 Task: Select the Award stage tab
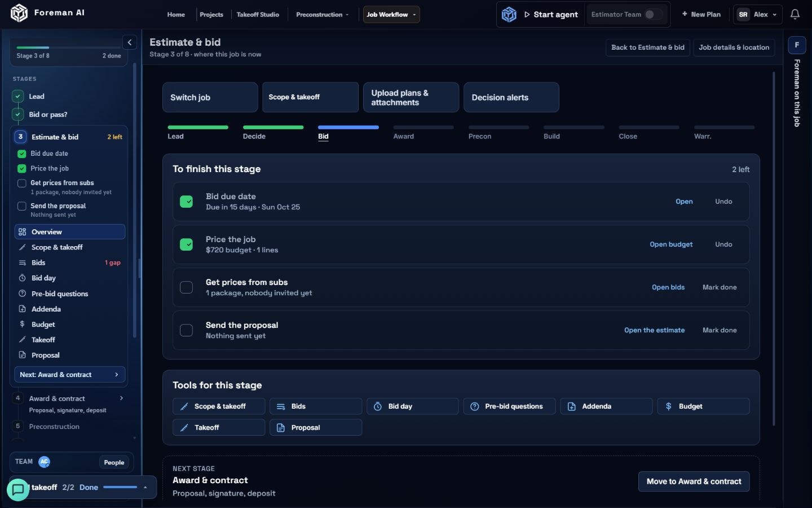click(x=423, y=132)
